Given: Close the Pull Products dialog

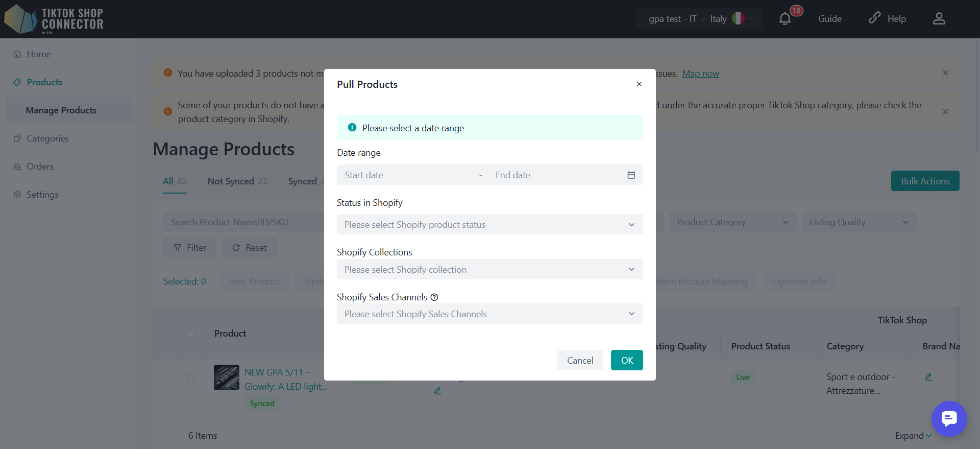Looking at the screenshot, I should click(x=639, y=84).
